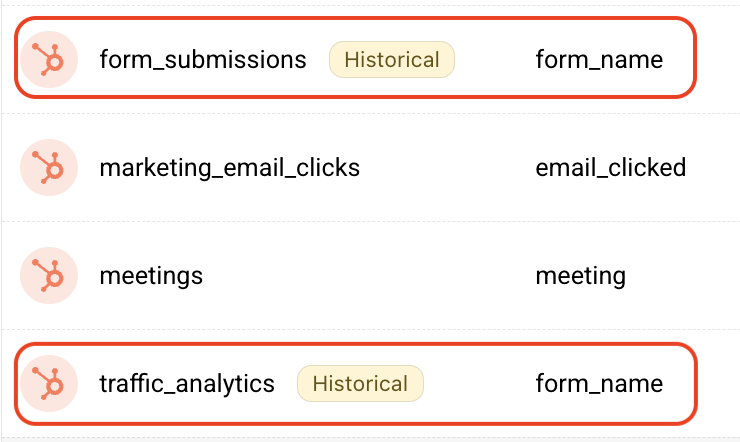This screenshot has height=442, width=740.
Task: Open the form_submissions table name
Action: click(x=203, y=60)
